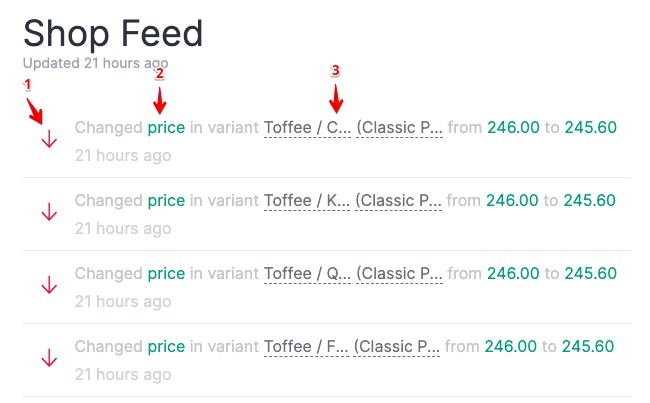Open the Classic P... link in the last feed entry
The image size is (650, 403).
tap(399, 346)
